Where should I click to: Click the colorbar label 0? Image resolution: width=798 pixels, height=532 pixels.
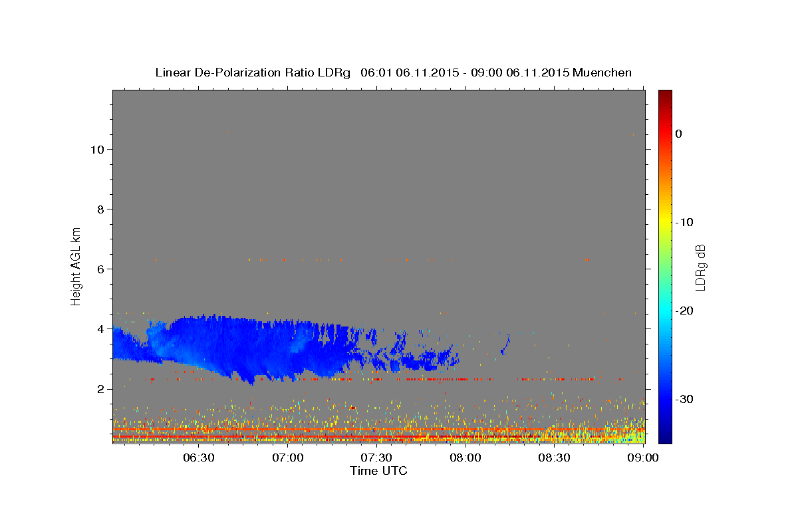click(679, 134)
